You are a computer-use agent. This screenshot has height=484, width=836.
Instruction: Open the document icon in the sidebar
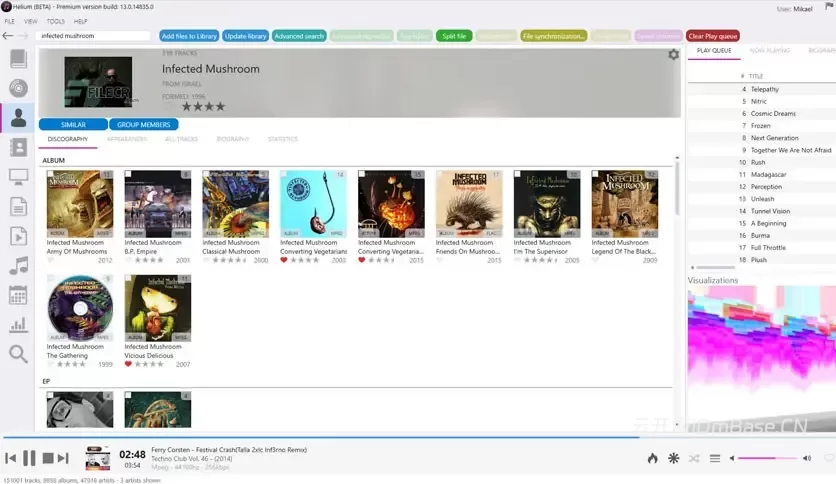click(x=18, y=206)
